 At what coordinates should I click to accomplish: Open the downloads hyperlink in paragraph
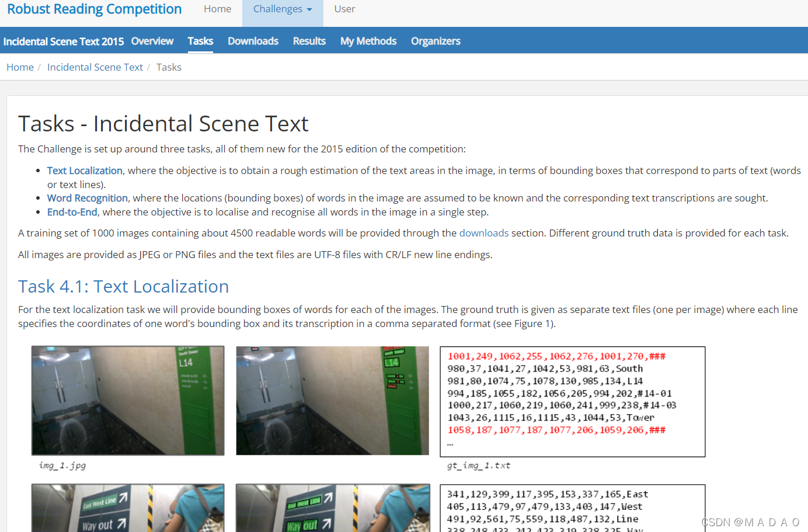[x=484, y=232]
